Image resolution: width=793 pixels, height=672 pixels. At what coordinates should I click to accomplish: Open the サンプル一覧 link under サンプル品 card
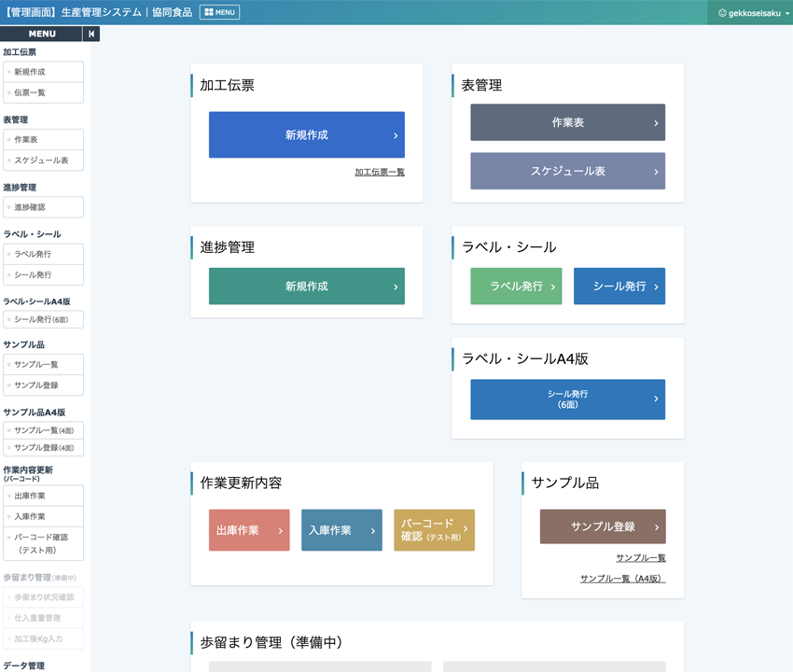[x=640, y=558]
